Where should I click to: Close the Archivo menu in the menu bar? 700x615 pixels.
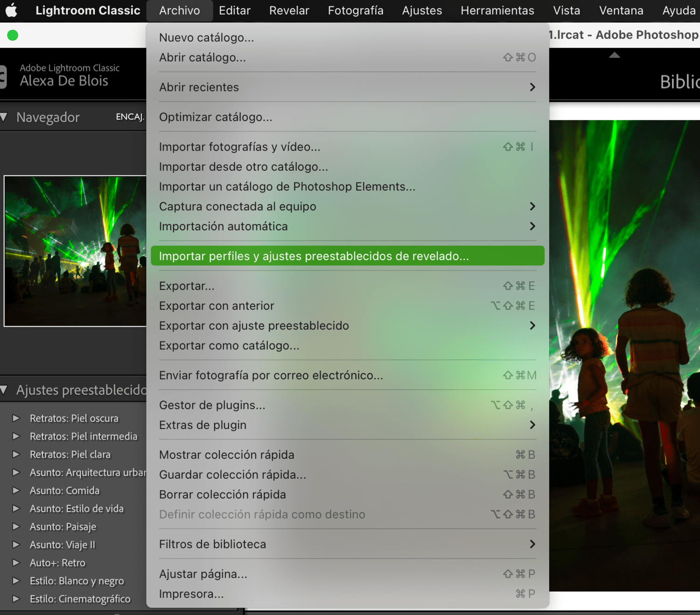point(180,10)
